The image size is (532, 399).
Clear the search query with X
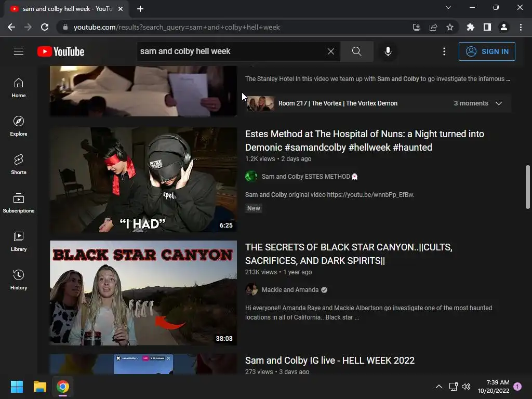331,51
